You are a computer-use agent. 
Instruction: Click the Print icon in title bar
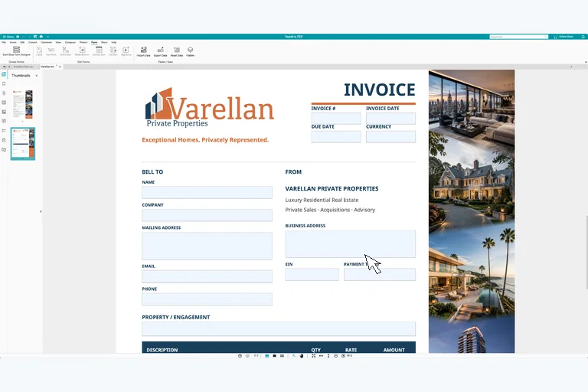click(x=41, y=37)
